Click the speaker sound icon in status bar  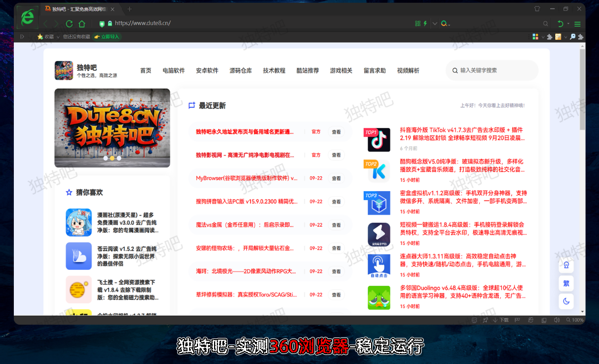tap(557, 320)
